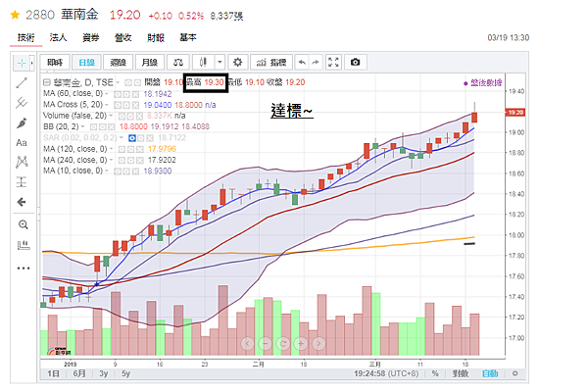Image resolution: width=588 pixels, height=392 pixels.
Task: Toggle fullscreen chart mode
Action: pos(333,63)
